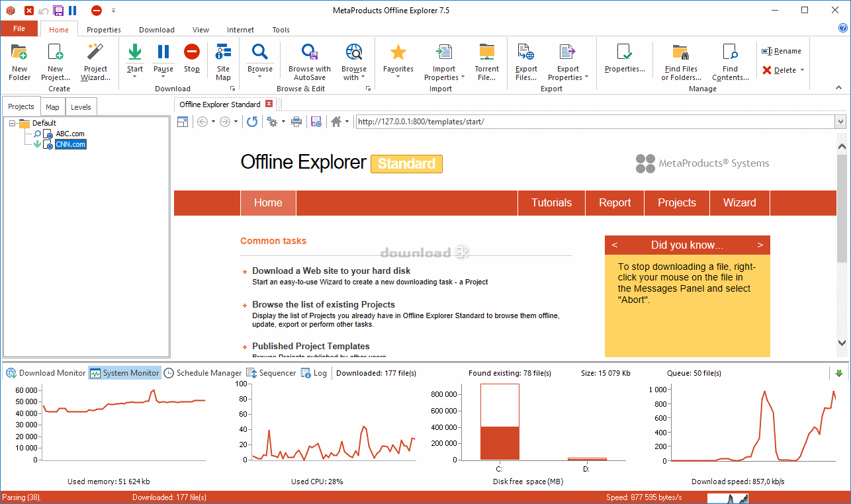
Task: Toggle the System Monitor view
Action: pyautogui.click(x=125, y=373)
